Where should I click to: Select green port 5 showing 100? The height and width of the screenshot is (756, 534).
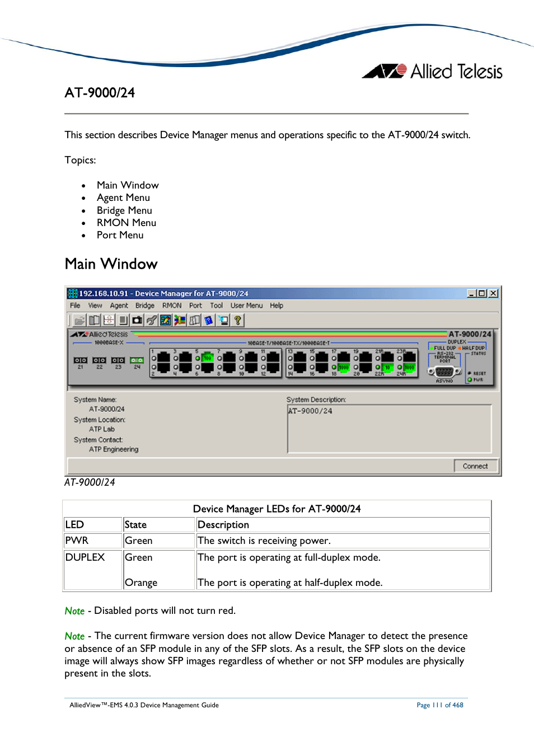207,357
